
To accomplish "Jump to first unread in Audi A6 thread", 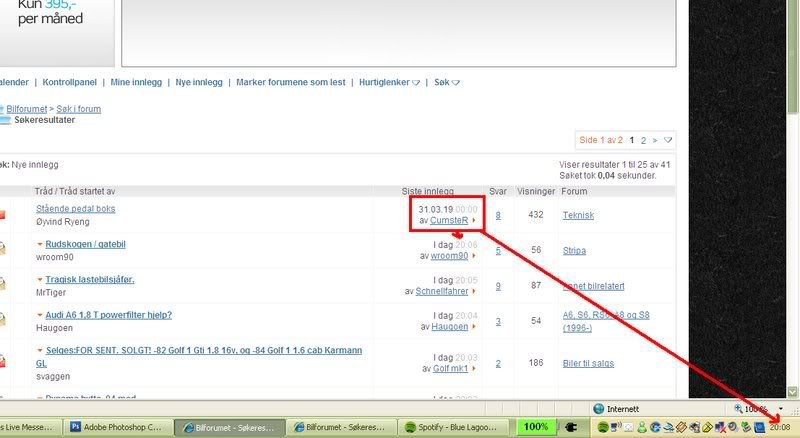I will 40,315.
